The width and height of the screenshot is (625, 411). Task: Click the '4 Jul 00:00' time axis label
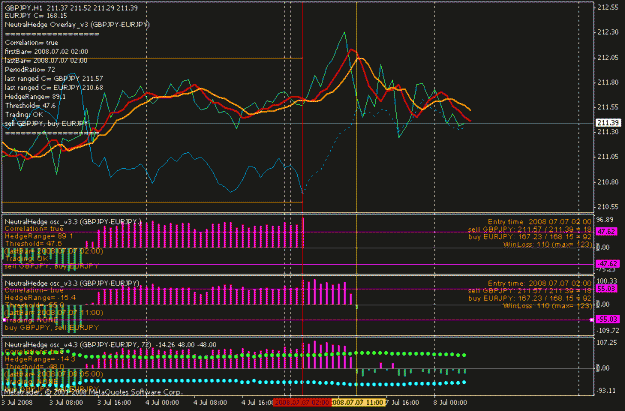pos(162,402)
